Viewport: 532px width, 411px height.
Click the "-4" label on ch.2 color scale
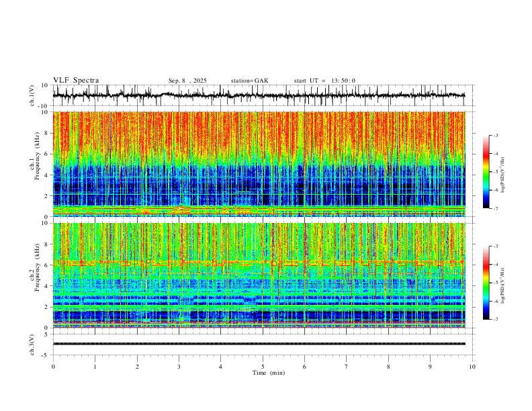(x=496, y=265)
